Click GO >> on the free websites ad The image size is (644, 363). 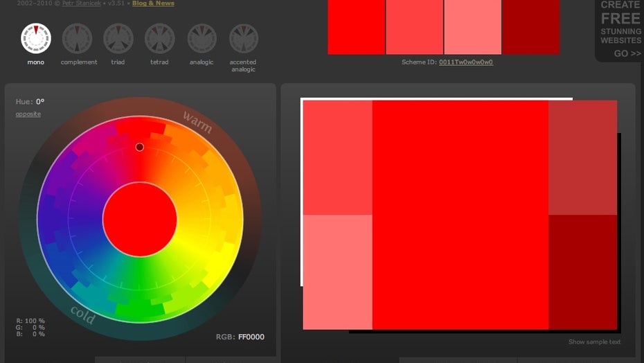coord(627,53)
